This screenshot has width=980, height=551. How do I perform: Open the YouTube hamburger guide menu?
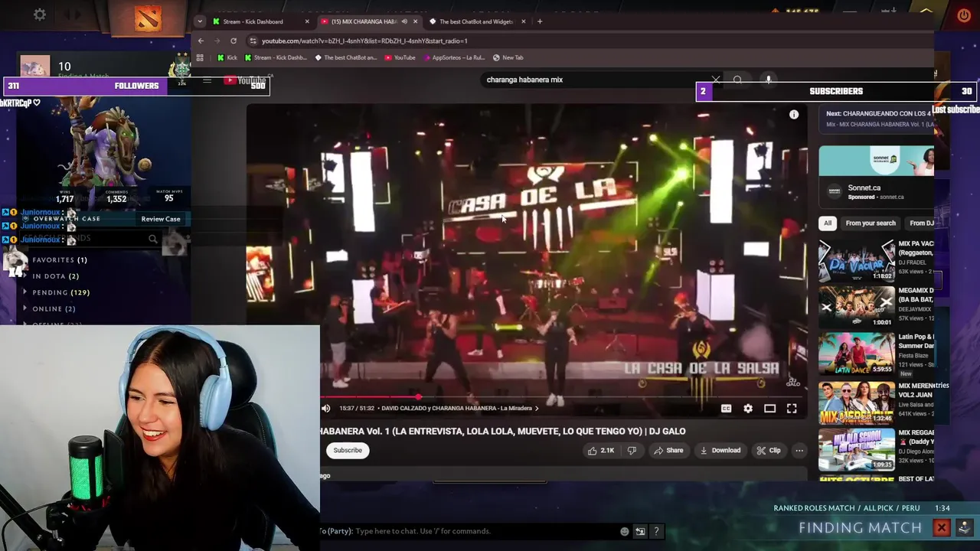pyautogui.click(x=207, y=80)
